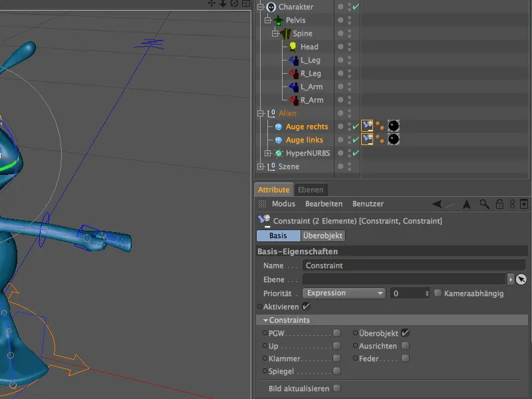Check the Kameraabhängig option
532x399 pixels.
click(x=438, y=293)
